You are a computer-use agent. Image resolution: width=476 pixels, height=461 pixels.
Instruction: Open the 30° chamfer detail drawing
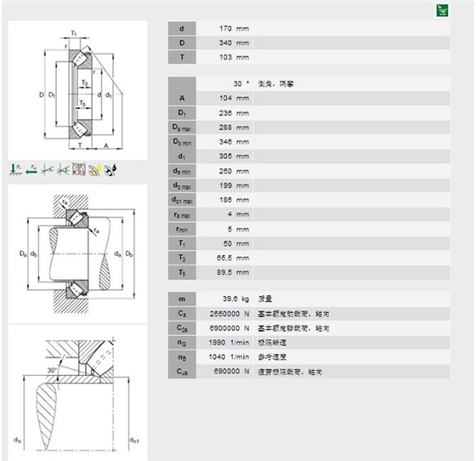click(77, 393)
